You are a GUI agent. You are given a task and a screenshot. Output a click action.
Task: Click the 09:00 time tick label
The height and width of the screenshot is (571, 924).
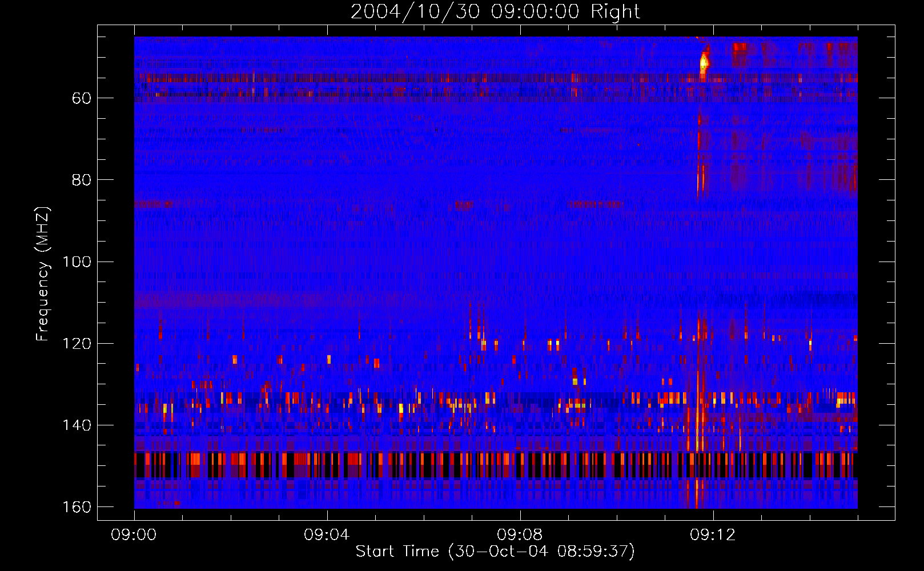pyautogui.click(x=134, y=535)
